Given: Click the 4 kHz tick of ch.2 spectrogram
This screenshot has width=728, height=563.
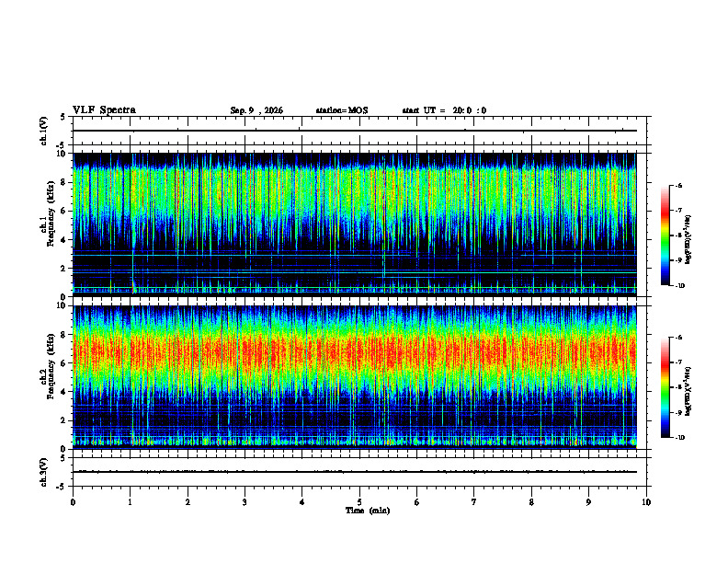Looking at the screenshot, I should click(x=64, y=392).
